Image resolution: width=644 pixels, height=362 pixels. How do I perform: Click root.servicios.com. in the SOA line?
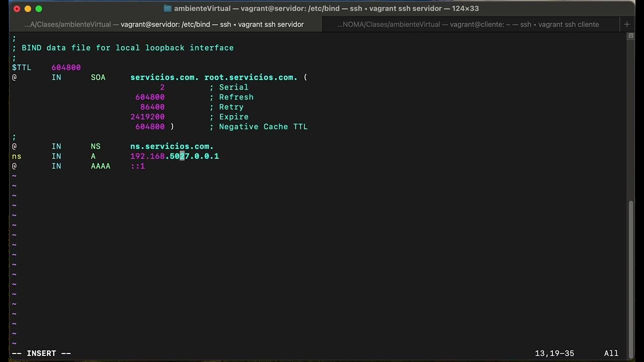(x=251, y=77)
